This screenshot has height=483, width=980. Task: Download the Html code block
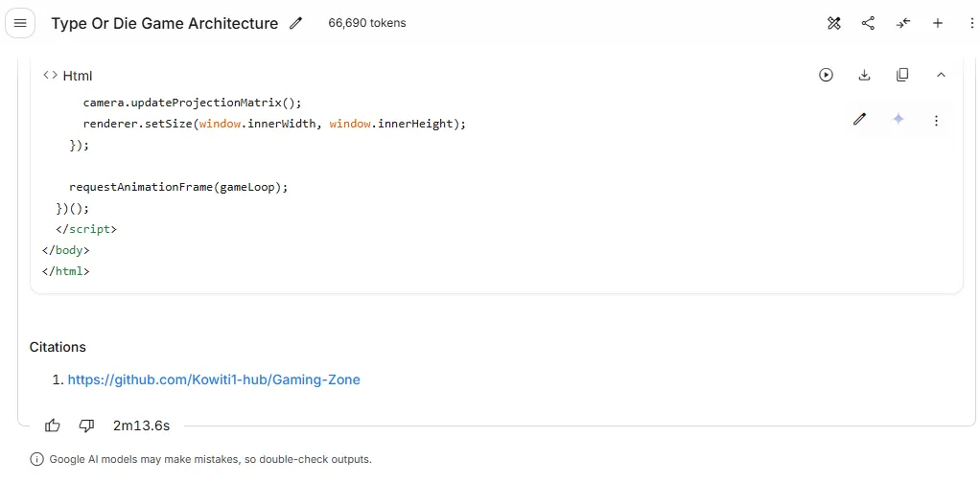pyautogui.click(x=864, y=75)
